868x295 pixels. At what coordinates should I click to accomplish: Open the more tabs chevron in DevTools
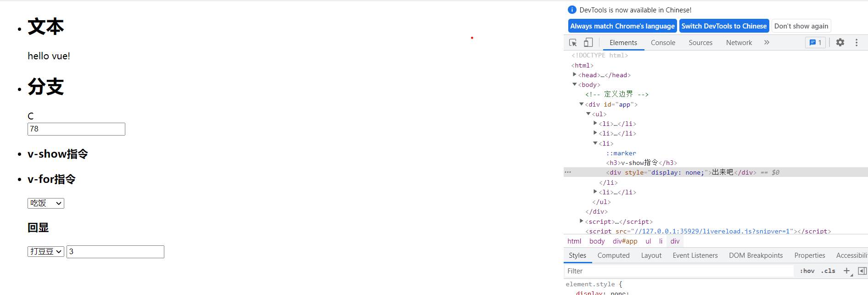pos(767,42)
